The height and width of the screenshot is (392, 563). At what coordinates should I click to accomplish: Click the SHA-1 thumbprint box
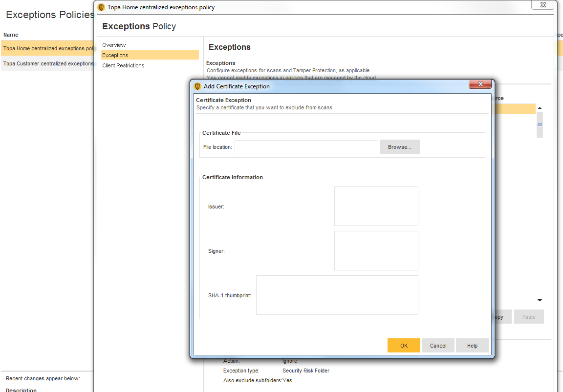point(337,295)
